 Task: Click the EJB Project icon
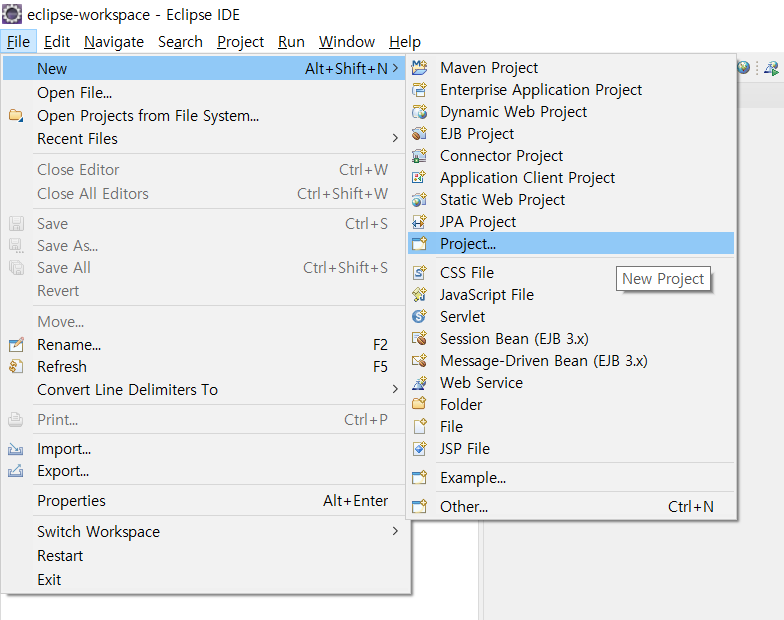[420, 134]
